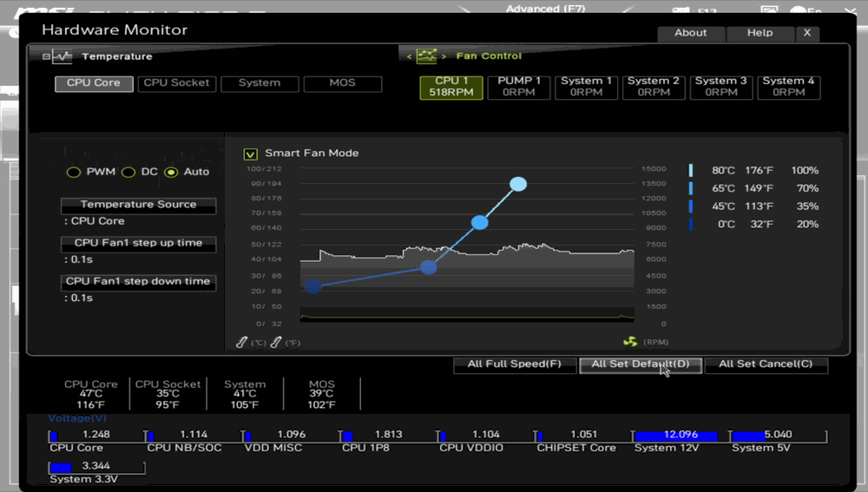868x492 pixels.
Task: Select the PWM fan mode radio button
Action: pos(74,172)
